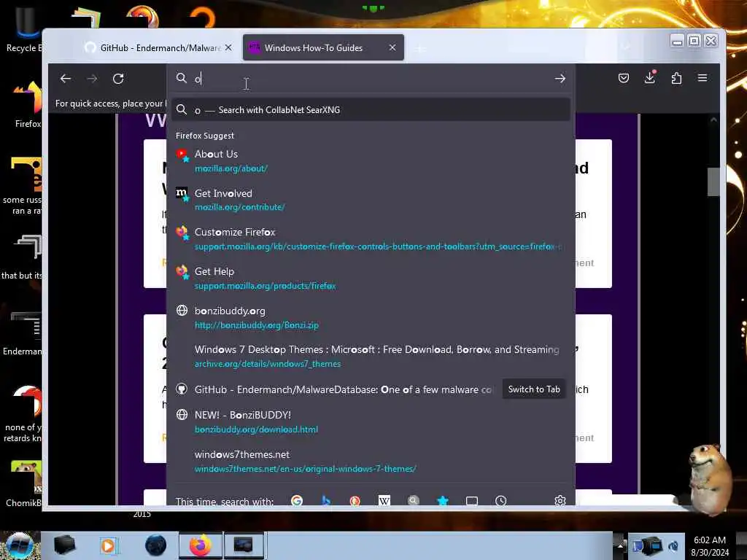Viewport: 747px width, 560px height.
Task: Open the Downloads panel icon
Action: tap(650, 77)
